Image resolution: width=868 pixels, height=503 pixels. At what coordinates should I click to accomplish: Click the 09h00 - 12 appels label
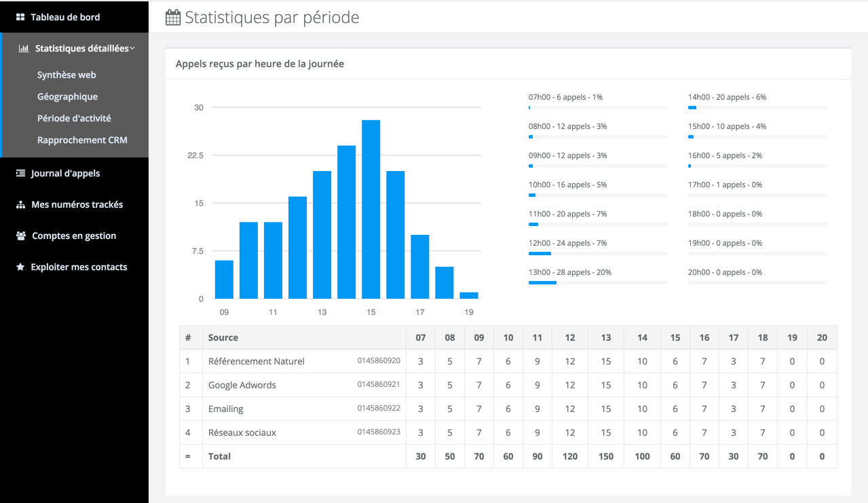coord(568,155)
